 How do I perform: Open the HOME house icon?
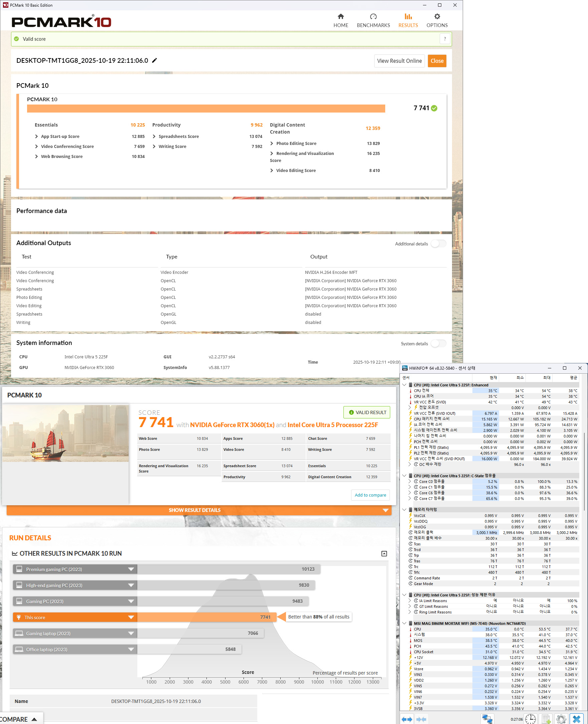click(341, 17)
